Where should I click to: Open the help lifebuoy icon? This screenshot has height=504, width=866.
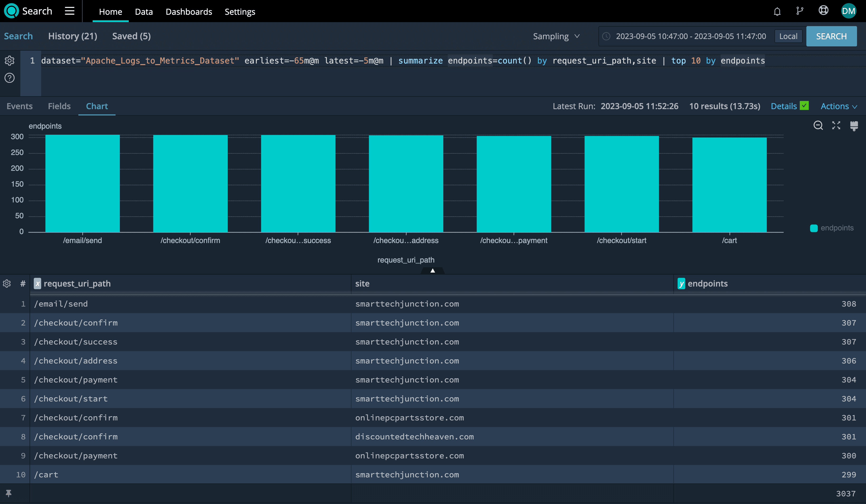pos(824,11)
